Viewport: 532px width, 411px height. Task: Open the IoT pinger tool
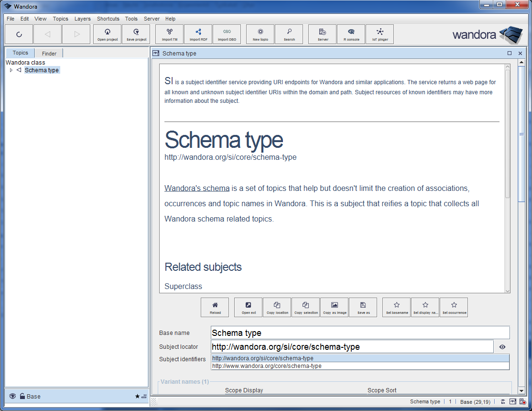(x=380, y=34)
